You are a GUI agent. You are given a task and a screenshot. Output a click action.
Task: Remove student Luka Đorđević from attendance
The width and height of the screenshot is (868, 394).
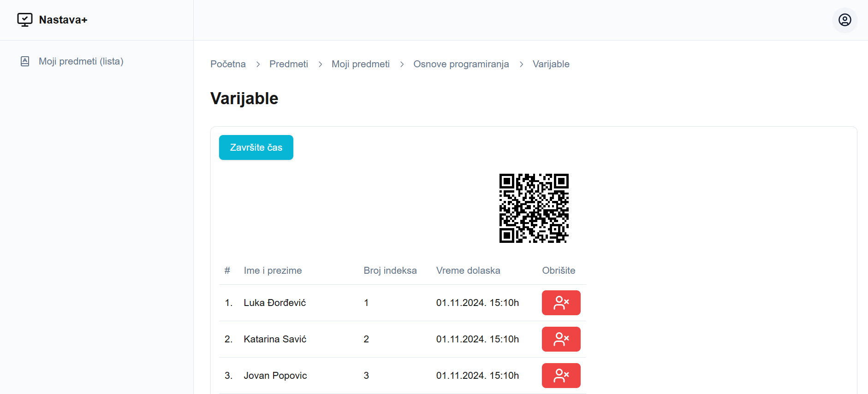[x=561, y=303]
